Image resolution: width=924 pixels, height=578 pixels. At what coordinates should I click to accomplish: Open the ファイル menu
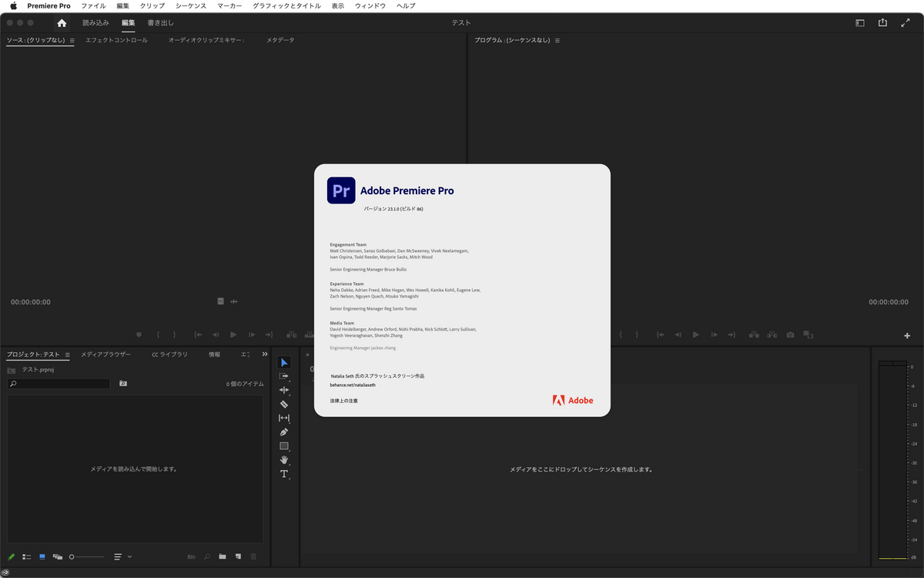[x=93, y=5]
